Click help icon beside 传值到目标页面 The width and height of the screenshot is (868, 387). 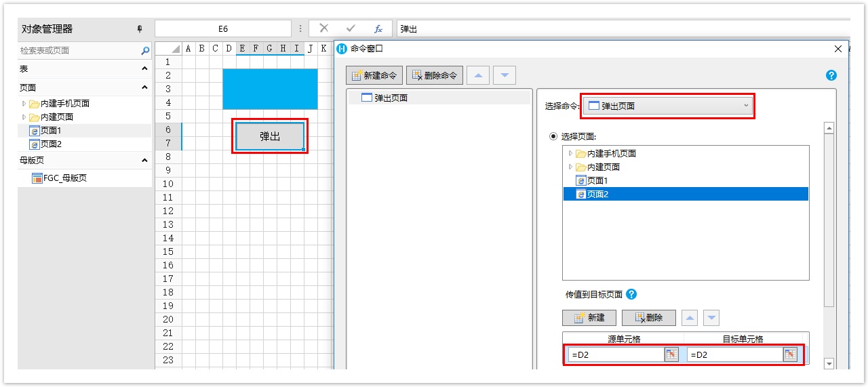tap(631, 295)
